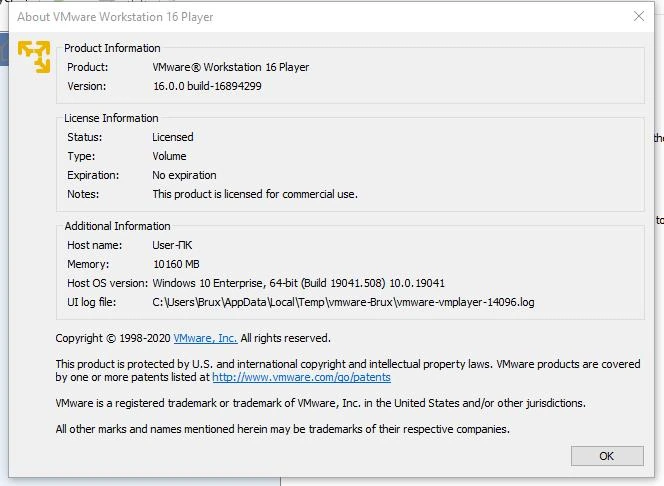Click the note about commercial use license
The image size is (664, 486).
(255, 194)
